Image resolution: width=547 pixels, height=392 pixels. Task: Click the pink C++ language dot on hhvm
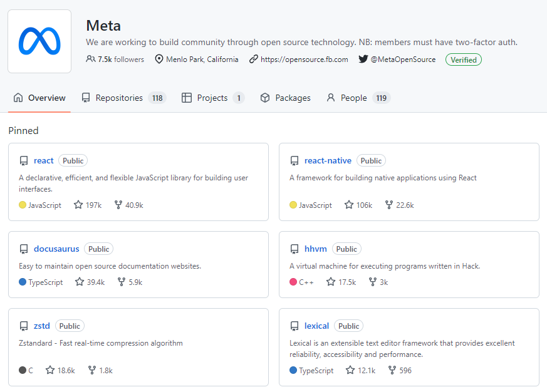(293, 282)
